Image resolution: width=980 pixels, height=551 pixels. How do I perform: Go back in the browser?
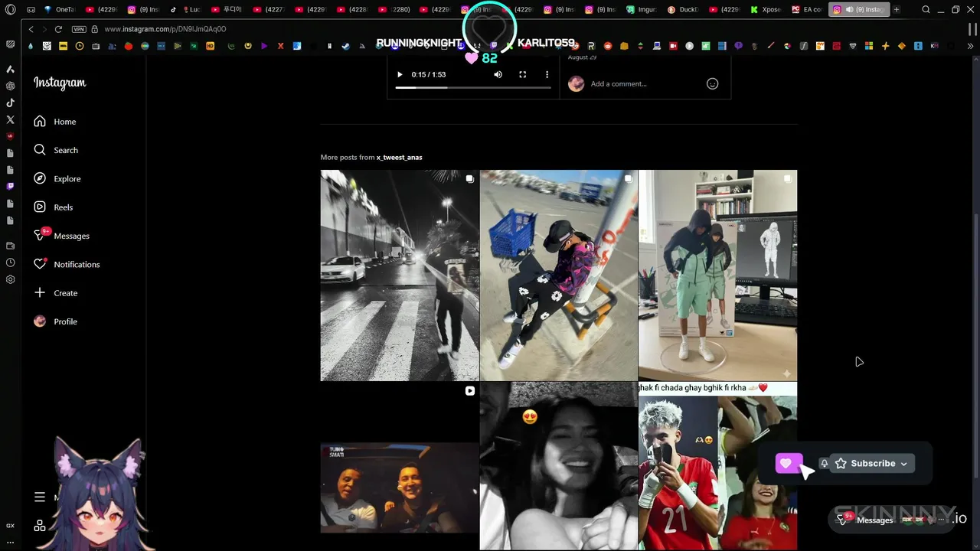[x=31, y=29]
